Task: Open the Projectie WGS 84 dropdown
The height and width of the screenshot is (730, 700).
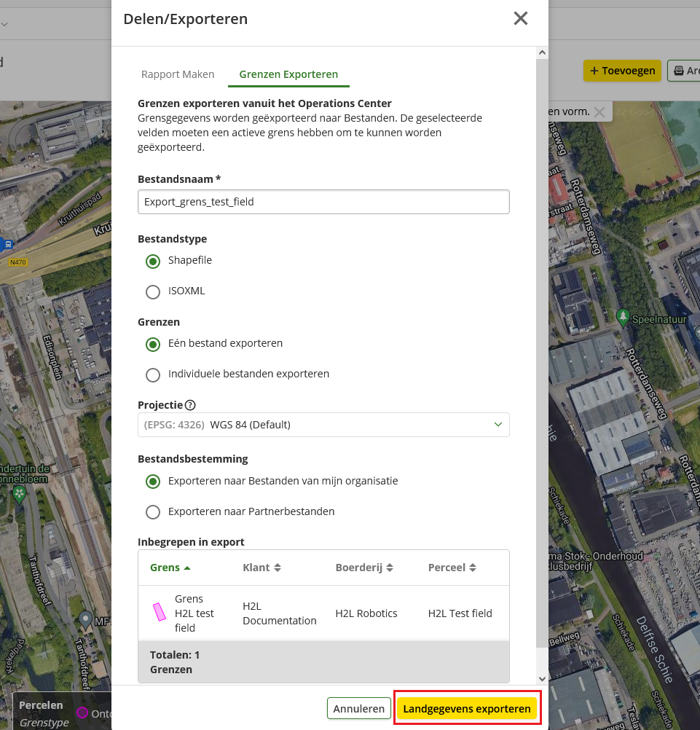Action: [x=323, y=425]
